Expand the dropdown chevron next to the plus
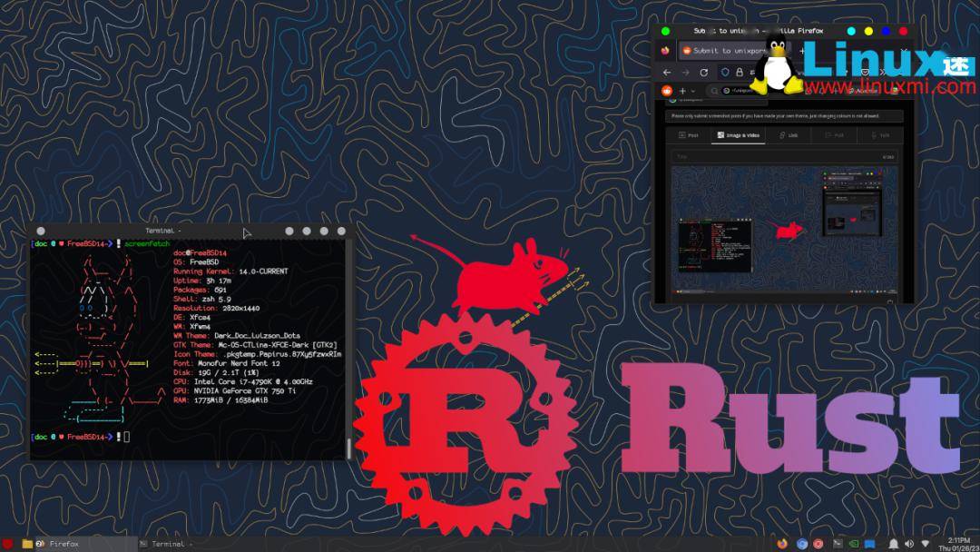980x552 pixels. 693,92
